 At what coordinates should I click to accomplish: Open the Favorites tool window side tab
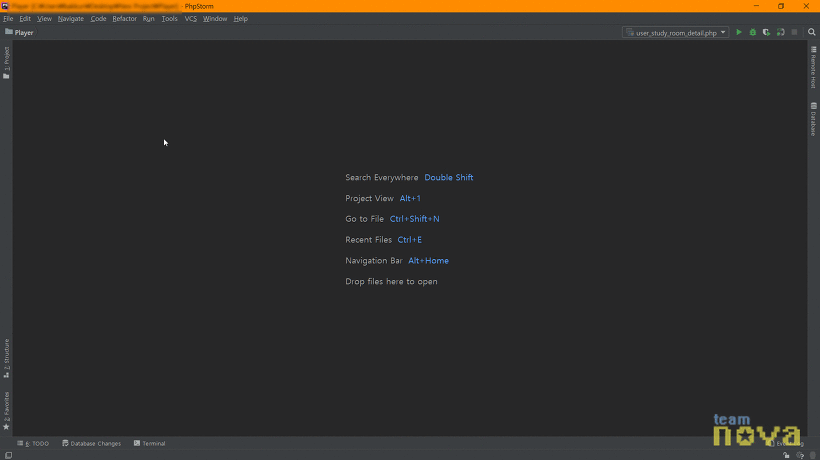tap(6, 411)
